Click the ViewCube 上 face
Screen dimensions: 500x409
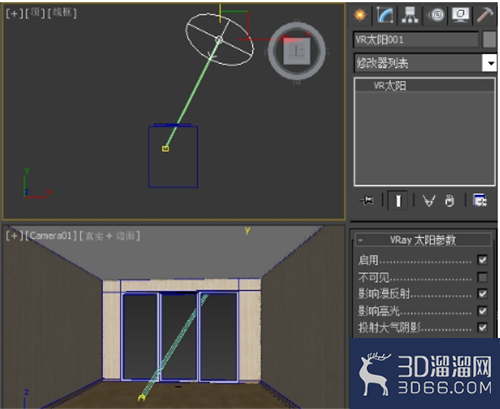(x=297, y=51)
